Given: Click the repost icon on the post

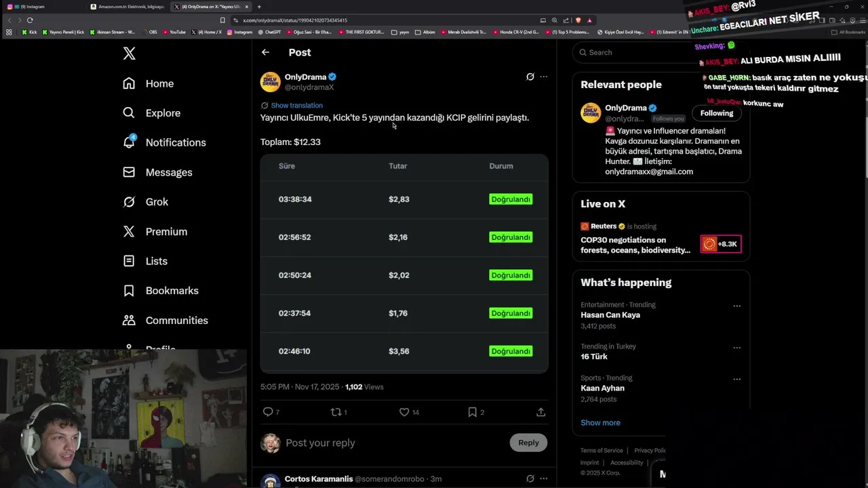Looking at the screenshot, I should click(335, 412).
